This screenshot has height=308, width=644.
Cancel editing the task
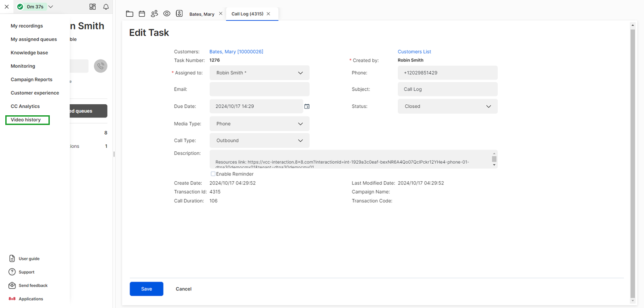coord(184,289)
